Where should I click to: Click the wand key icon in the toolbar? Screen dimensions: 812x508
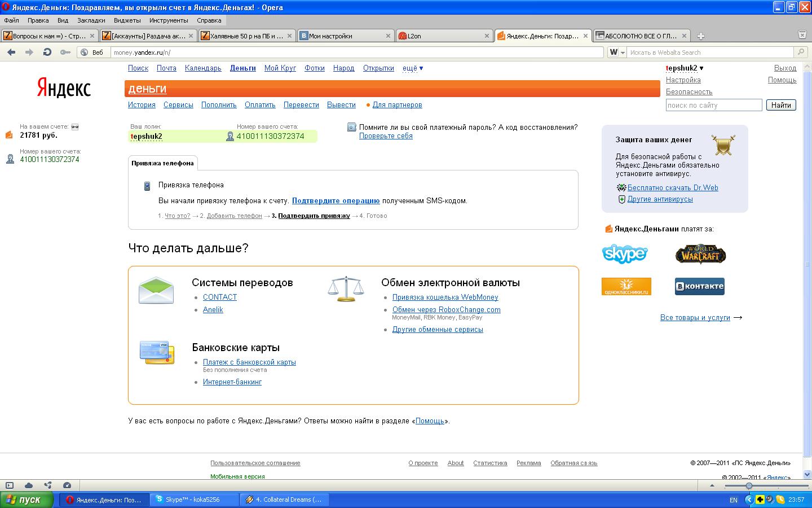65,52
